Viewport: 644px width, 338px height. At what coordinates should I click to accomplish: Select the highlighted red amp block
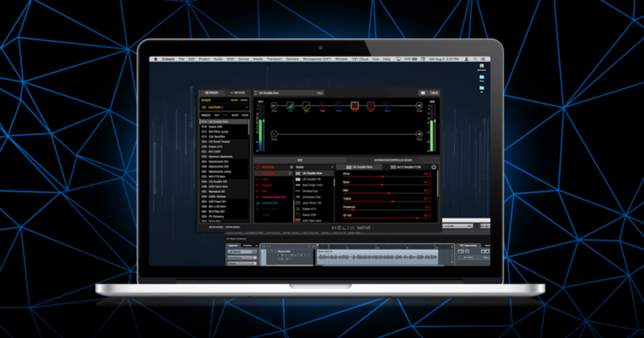(355, 106)
